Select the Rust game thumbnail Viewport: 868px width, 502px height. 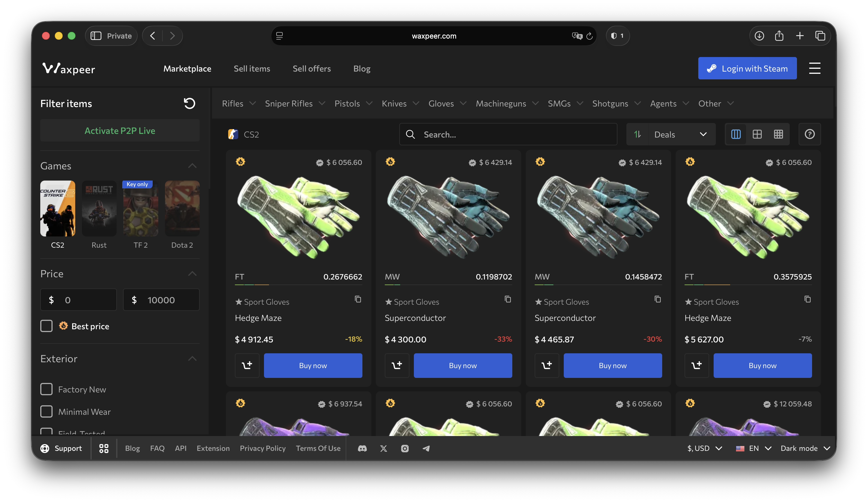[x=99, y=209]
